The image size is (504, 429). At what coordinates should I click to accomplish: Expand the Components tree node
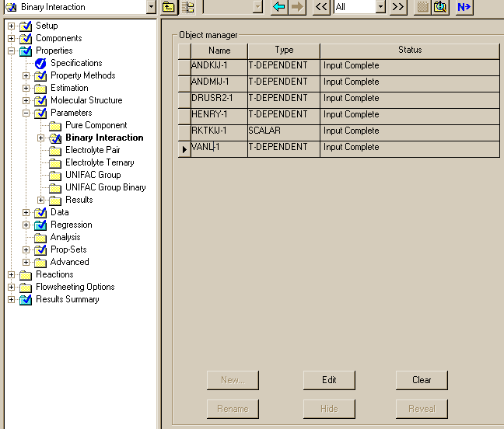(x=11, y=39)
